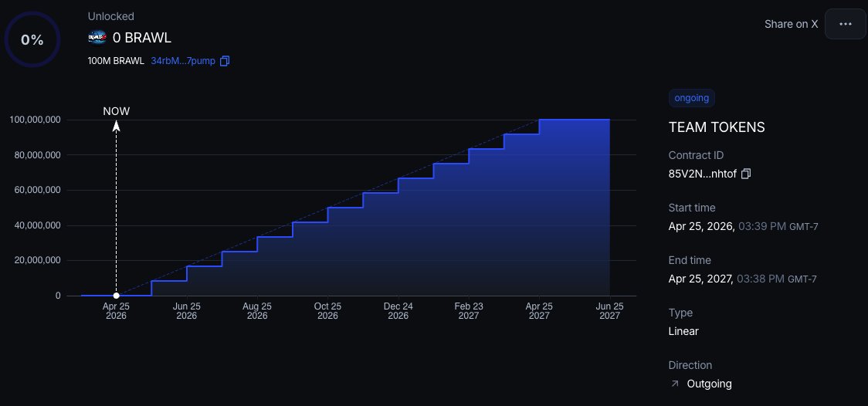Viewport: 868px width, 406px height.
Task: Click the Aug 25 2026 x-axis label
Action: pos(257,311)
